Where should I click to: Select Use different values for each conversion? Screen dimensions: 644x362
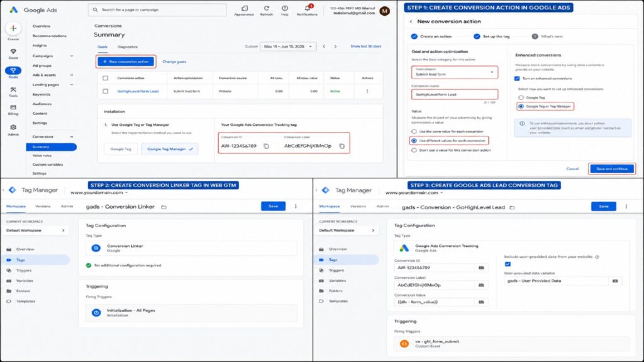414,141
